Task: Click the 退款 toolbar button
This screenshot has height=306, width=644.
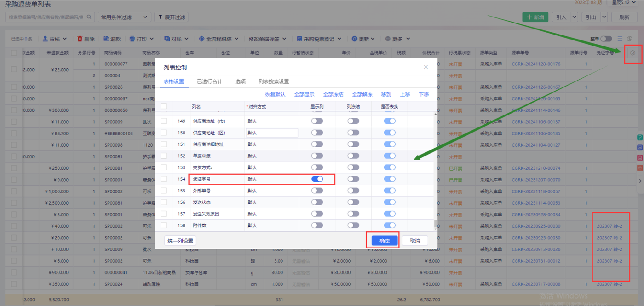Action: point(112,39)
